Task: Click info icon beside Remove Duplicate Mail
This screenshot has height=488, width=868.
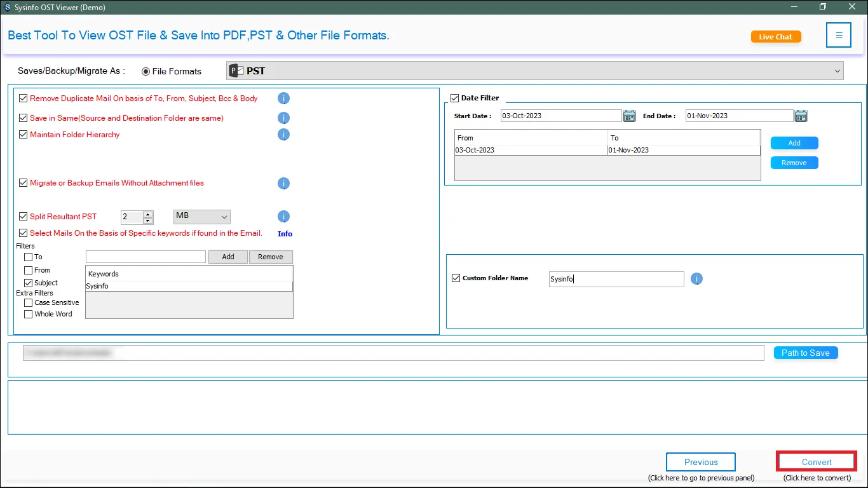Action: click(x=284, y=98)
